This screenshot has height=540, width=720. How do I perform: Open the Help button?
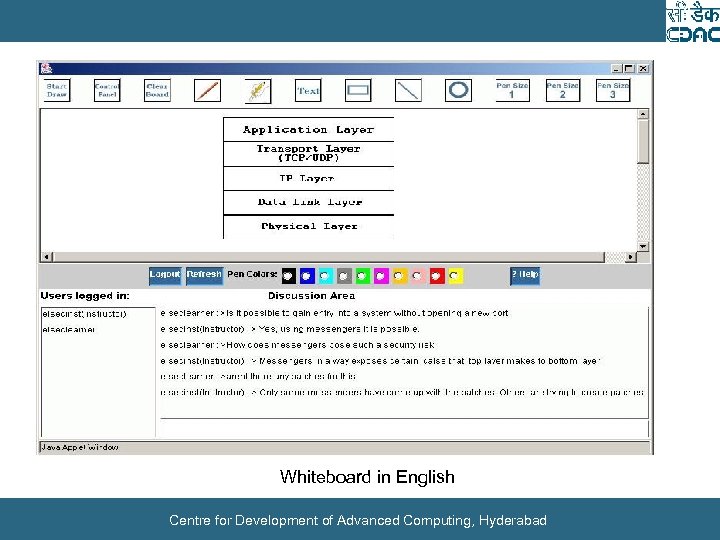(525, 276)
